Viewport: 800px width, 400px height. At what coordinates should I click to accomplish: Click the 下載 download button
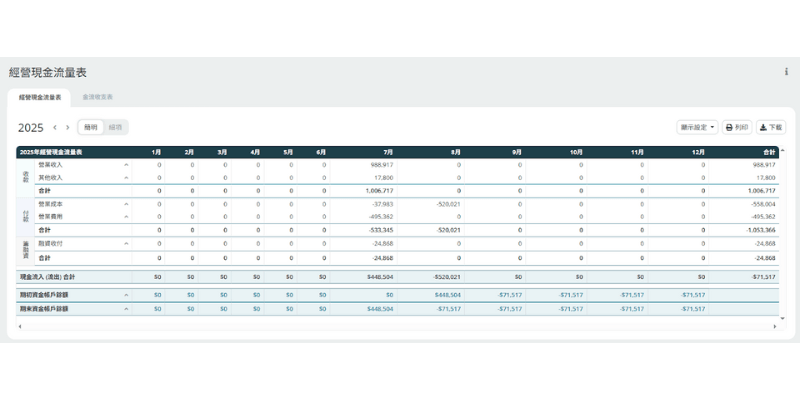click(x=771, y=128)
